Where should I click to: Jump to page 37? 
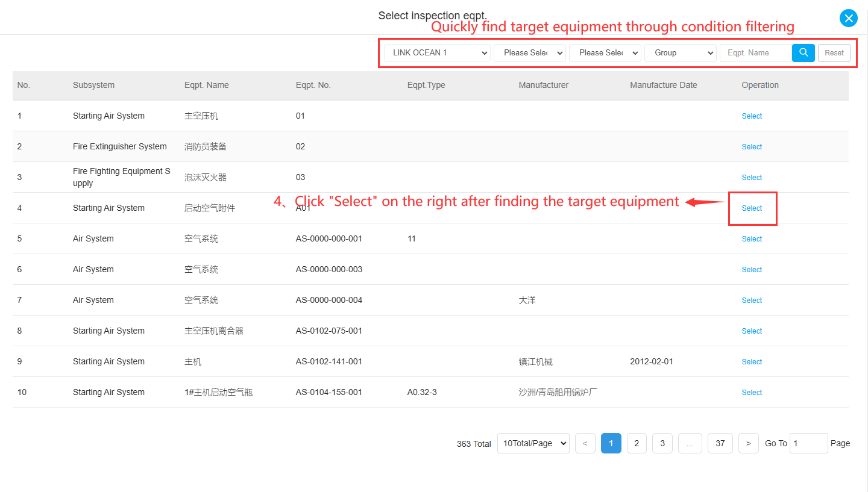coord(720,443)
